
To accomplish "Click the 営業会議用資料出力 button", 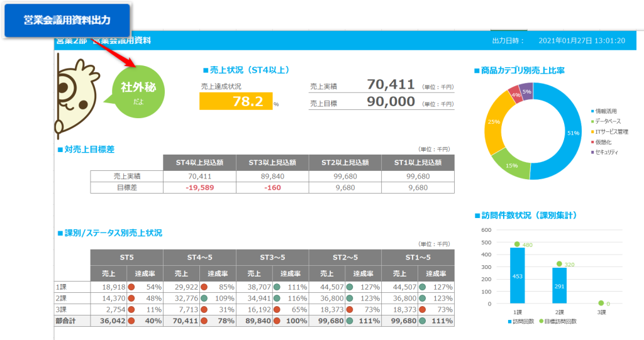I will pyautogui.click(x=67, y=20).
